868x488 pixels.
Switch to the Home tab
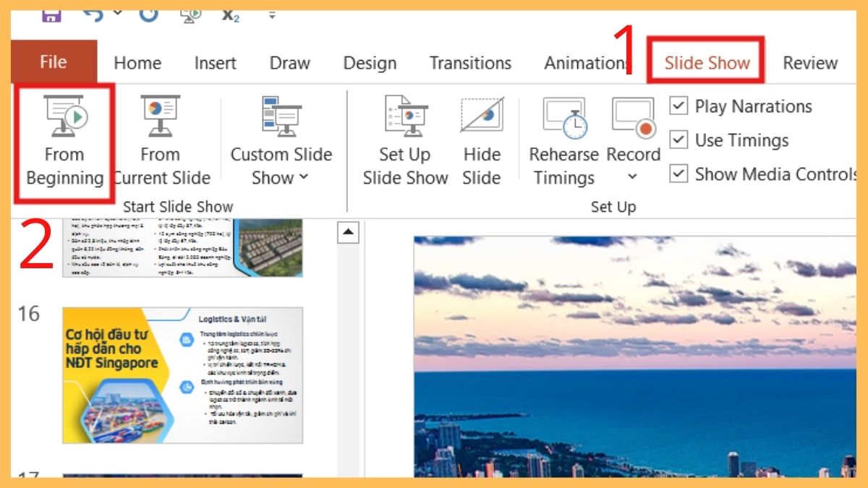[x=137, y=63]
